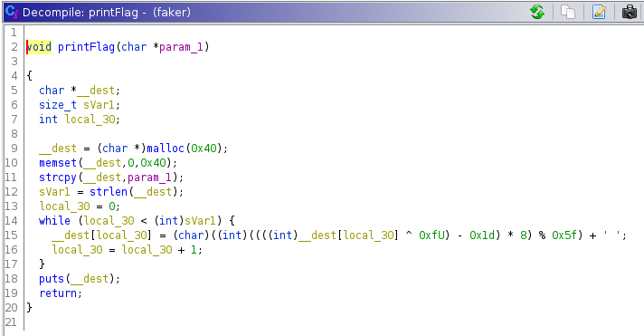
Task: Click the copy to clipboard icon
Action: pos(568,12)
